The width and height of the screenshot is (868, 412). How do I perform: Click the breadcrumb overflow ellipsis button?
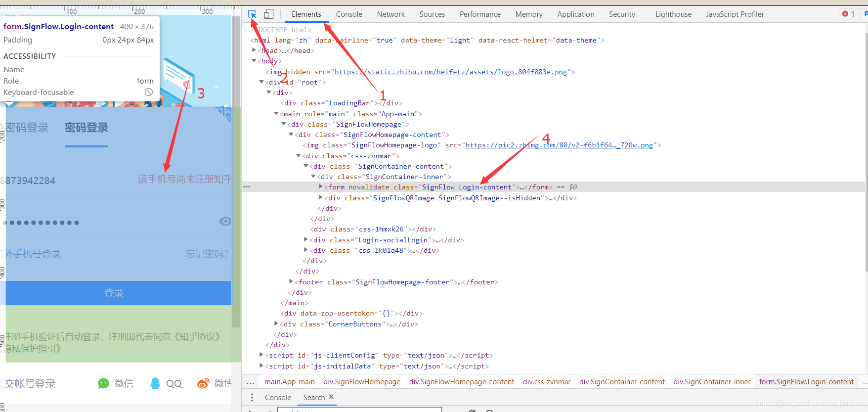(251, 382)
